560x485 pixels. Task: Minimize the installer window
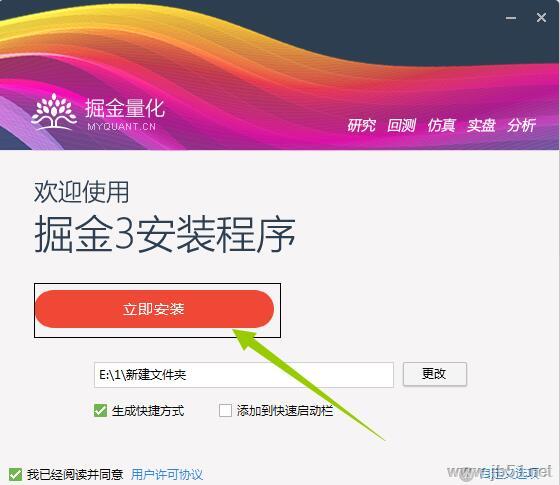pyautogui.click(x=511, y=18)
